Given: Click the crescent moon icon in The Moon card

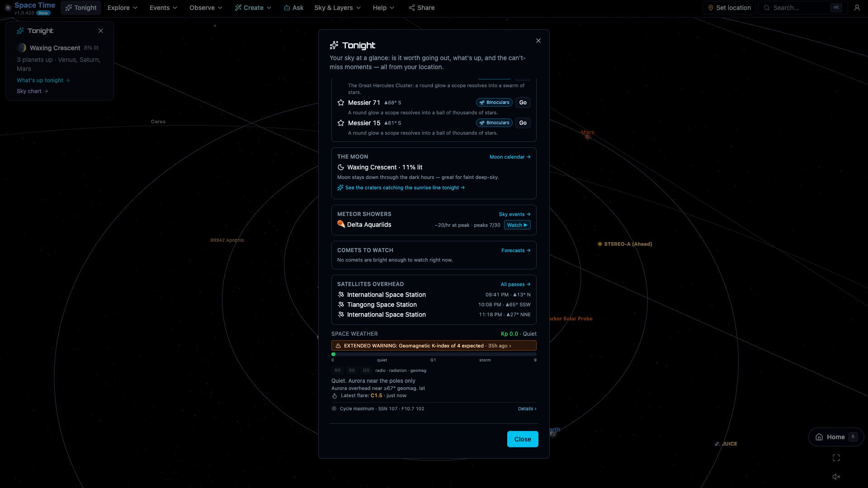Looking at the screenshot, I should (x=341, y=167).
